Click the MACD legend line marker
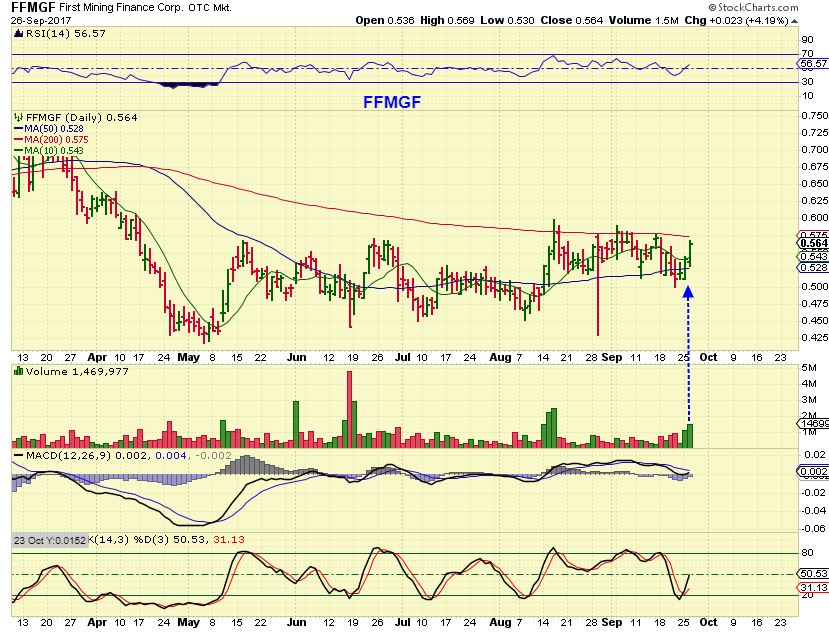 coord(19,455)
